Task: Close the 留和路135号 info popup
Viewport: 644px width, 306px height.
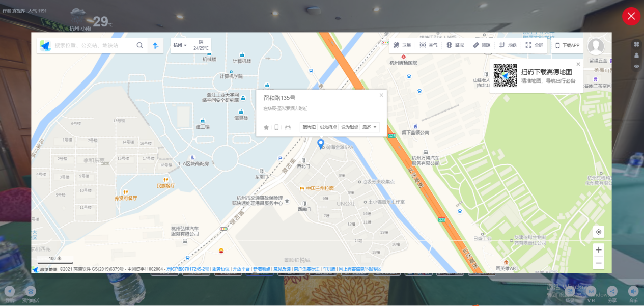Action: tap(381, 95)
